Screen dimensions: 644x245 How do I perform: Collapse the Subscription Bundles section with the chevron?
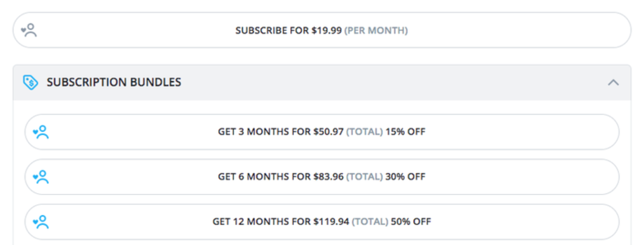click(x=613, y=82)
